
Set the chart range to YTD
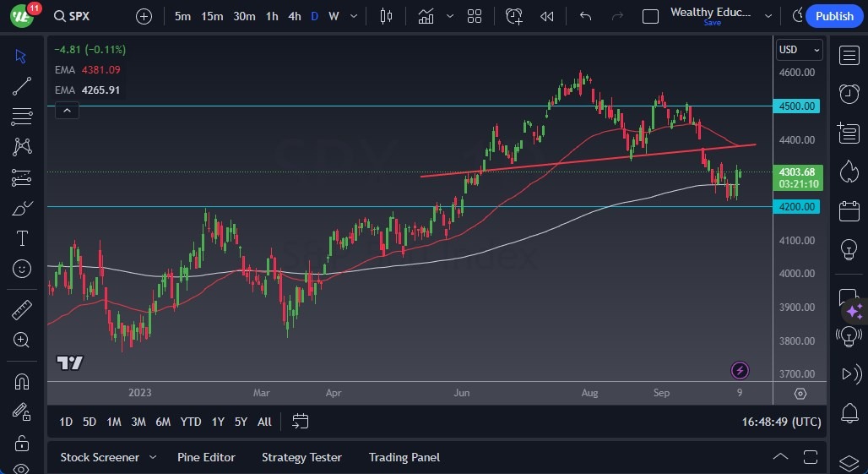[191, 422]
